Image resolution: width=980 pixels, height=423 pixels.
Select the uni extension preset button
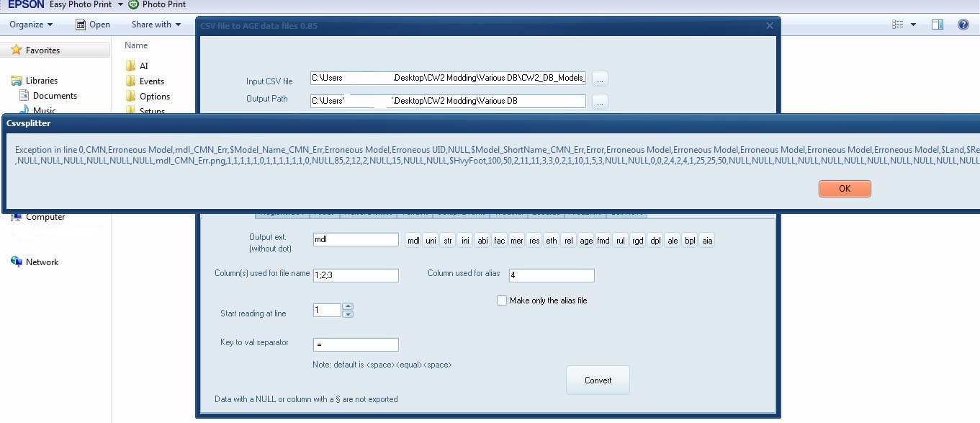431,241
